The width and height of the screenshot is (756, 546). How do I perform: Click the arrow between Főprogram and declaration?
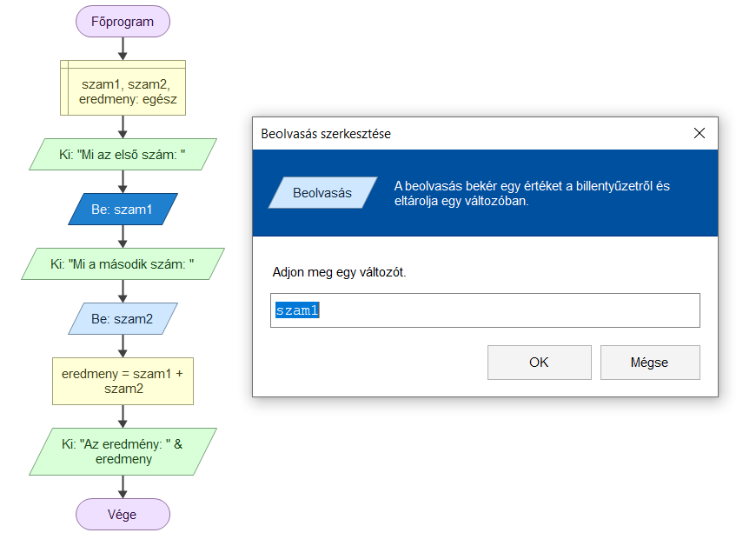(123, 49)
